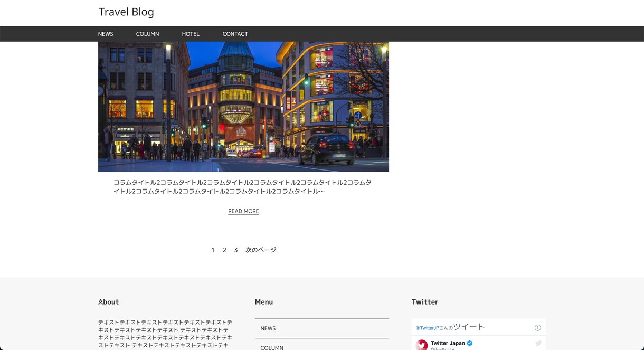Show Twitter widget info icon

point(537,328)
